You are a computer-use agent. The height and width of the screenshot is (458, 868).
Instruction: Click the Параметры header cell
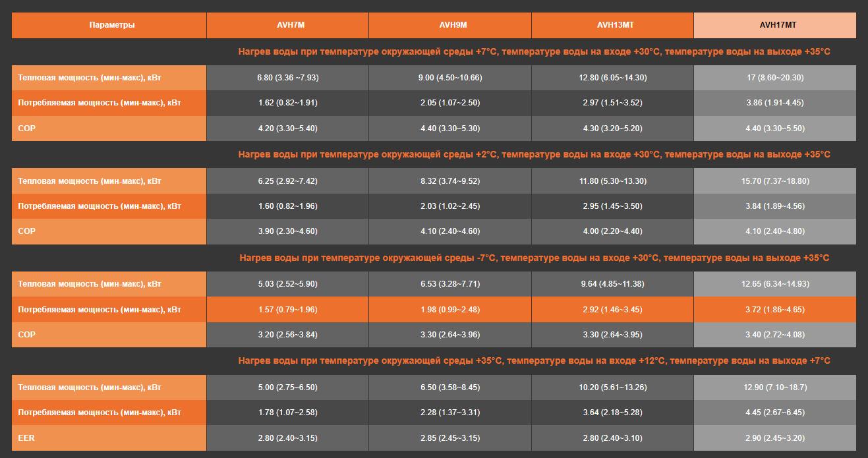point(109,25)
